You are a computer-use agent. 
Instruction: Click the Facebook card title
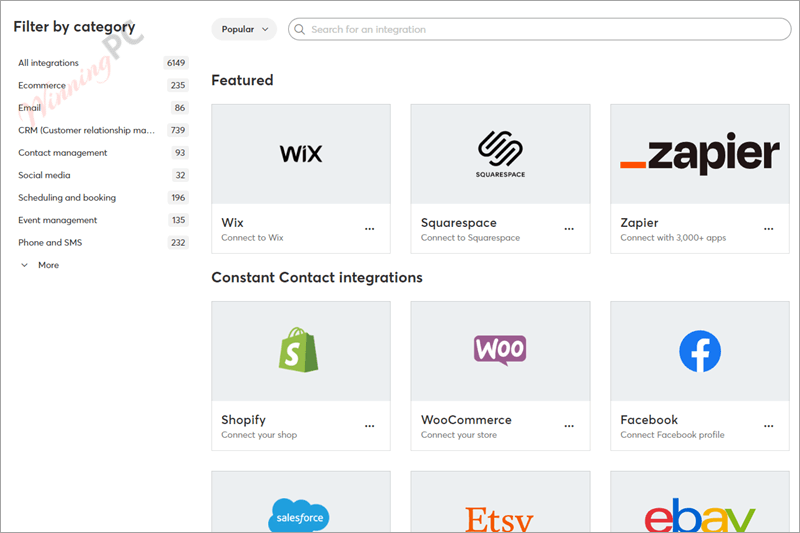pyautogui.click(x=649, y=420)
